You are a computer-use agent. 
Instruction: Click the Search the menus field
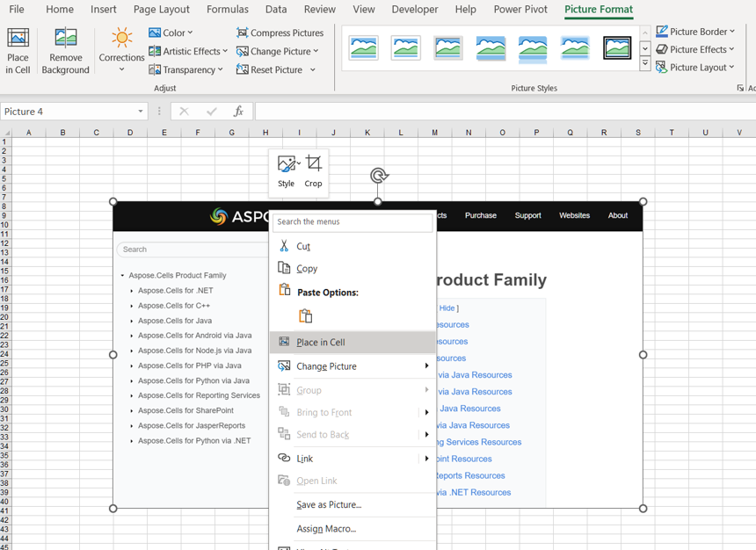point(353,222)
